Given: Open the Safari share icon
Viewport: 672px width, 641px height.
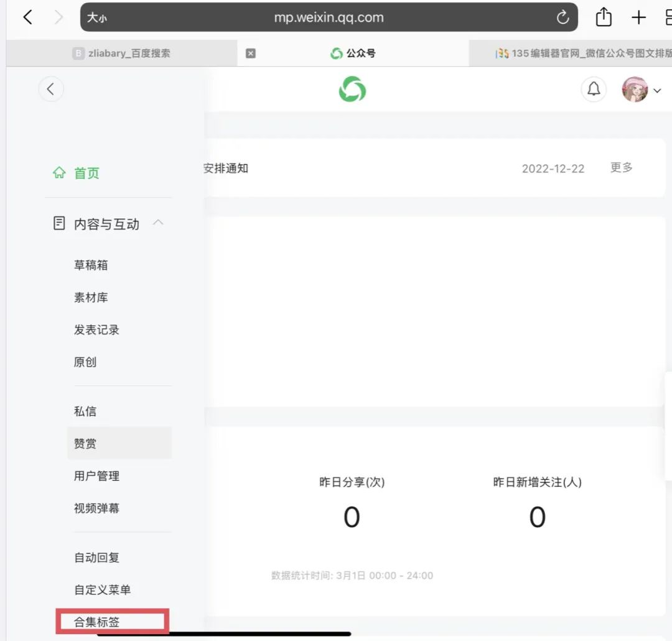Looking at the screenshot, I should point(604,17).
